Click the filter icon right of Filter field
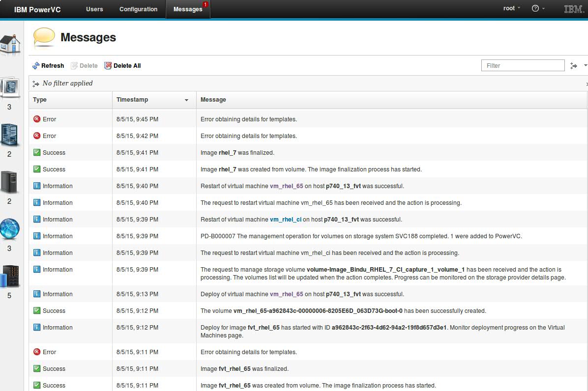 (x=574, y=65)
